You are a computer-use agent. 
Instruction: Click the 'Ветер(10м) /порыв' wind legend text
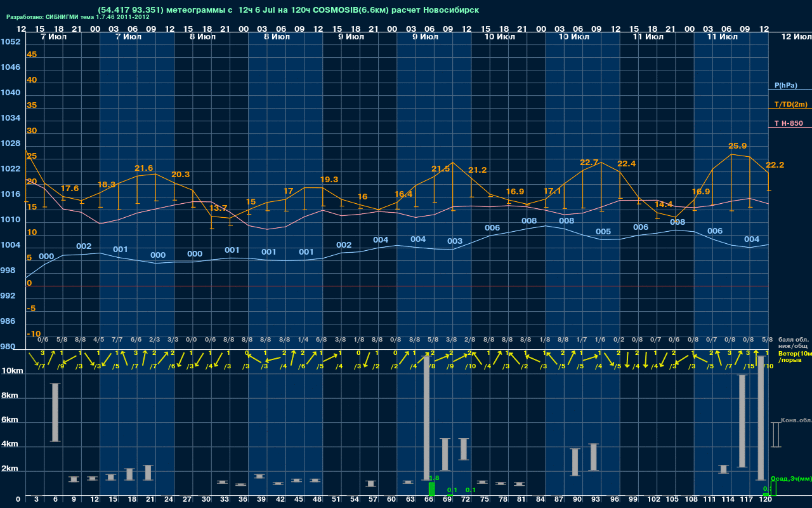point(794,356)
